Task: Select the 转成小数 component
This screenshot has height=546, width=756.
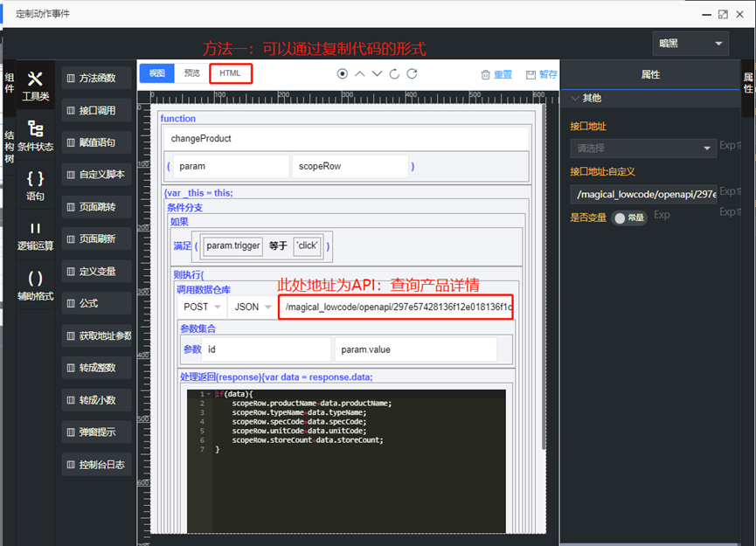Action: coord(97,400)
